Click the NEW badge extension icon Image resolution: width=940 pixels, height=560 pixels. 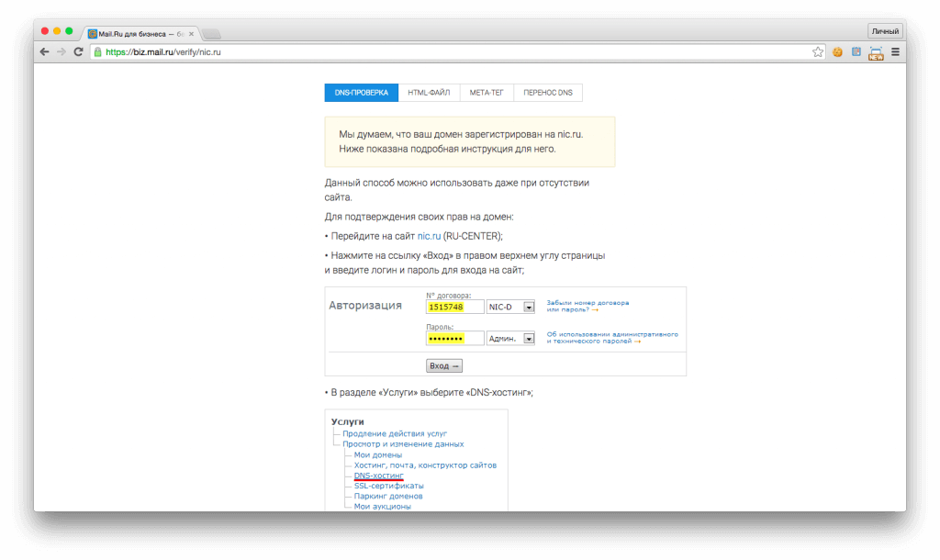pyautogui.click(x=875, y=52)
